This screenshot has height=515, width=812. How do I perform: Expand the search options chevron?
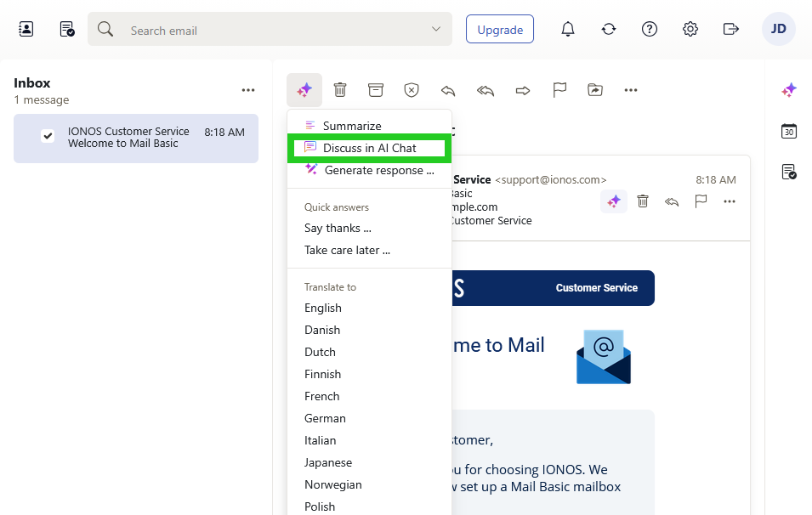point(434,28)
